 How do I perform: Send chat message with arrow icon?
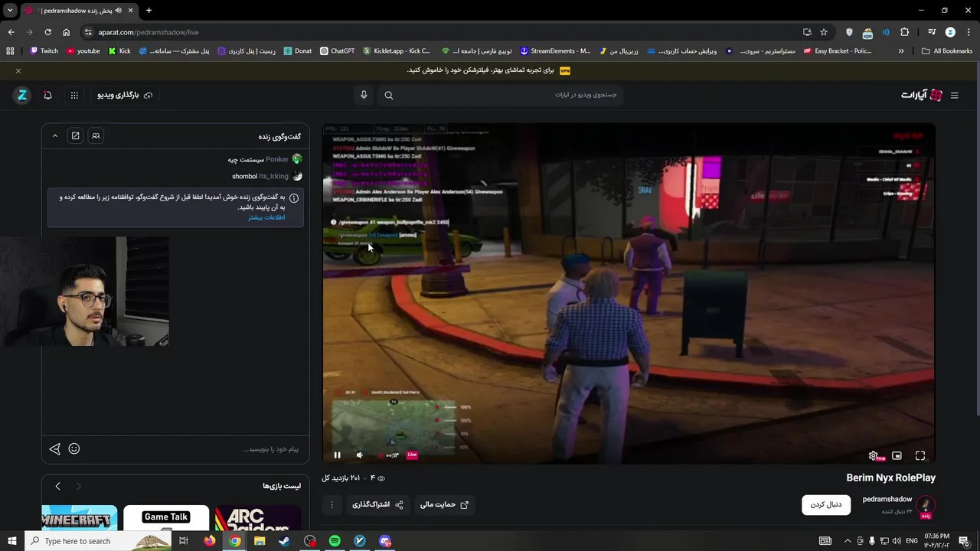pos(54,449)
